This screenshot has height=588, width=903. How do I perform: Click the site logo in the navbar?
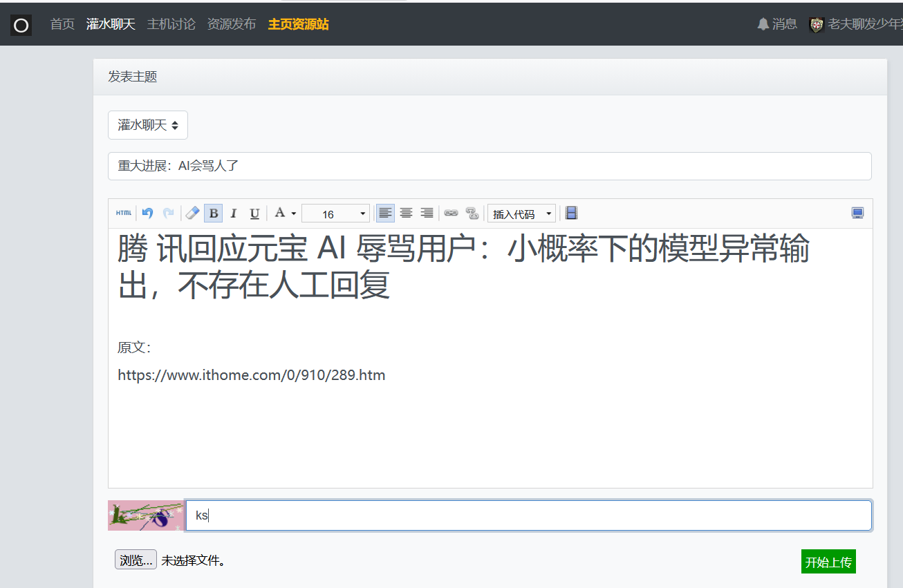pos(21,26)
